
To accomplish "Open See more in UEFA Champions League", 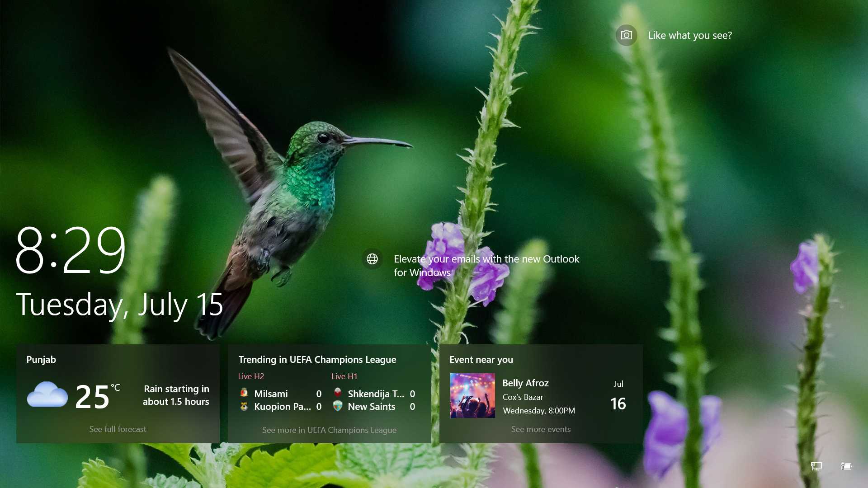I will [x=329, y=430].
